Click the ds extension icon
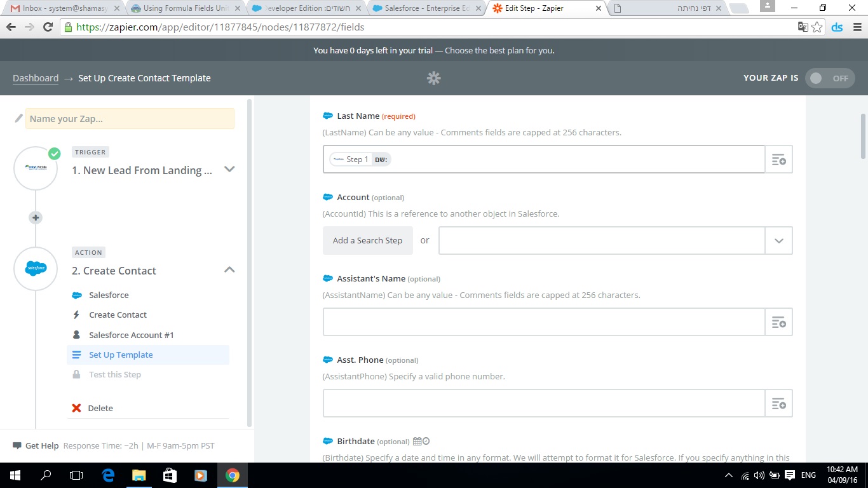 click(x=837, y=27)
